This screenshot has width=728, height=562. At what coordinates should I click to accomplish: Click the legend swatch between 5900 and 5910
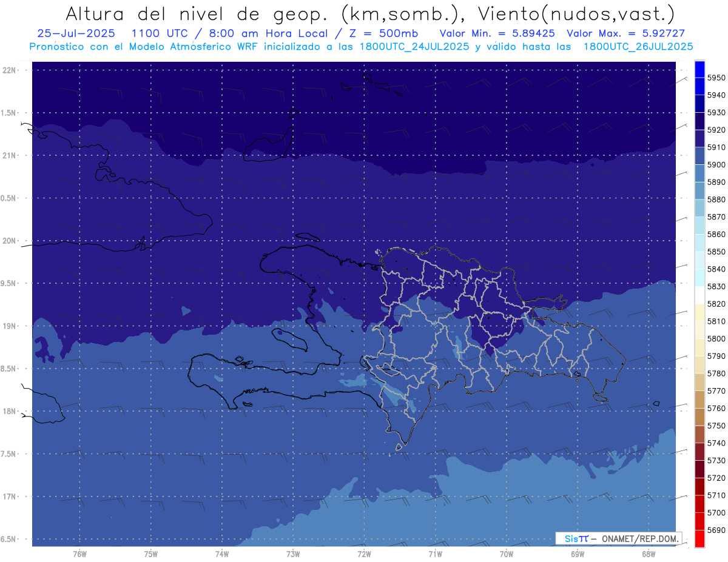[x=699, y=156]
